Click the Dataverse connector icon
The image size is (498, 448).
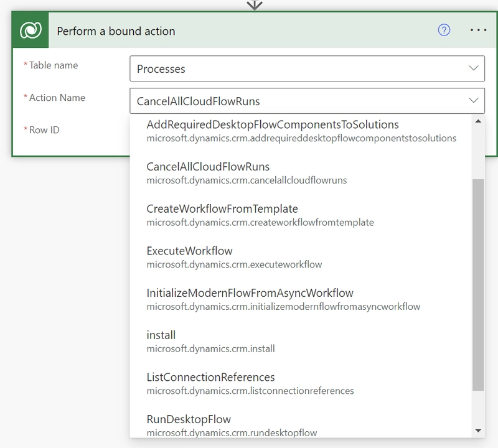pyautogui.click(x=31, y=30)
